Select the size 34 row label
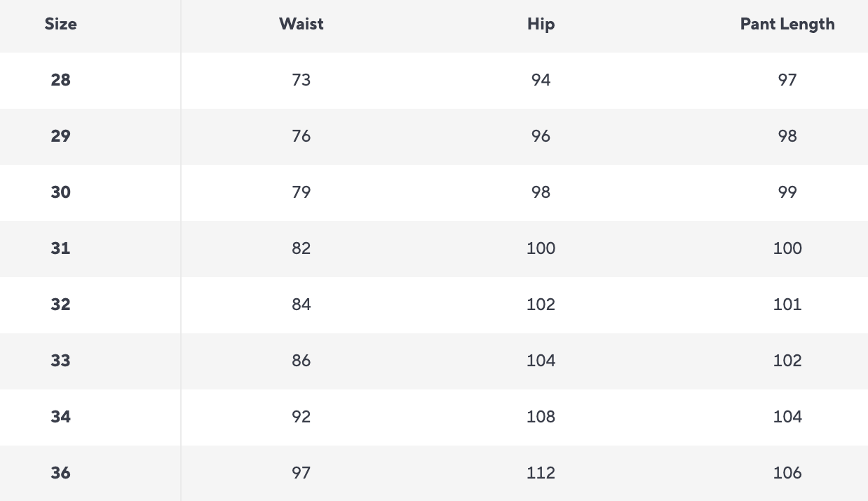This screenshot has width=868, height=501. [x=60, y=417]
